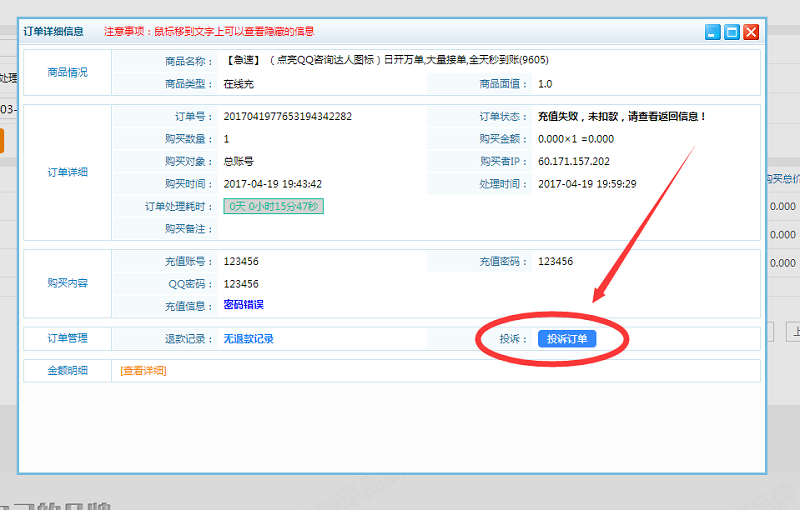Maximize the order details dialog

(x=732, y=32)
